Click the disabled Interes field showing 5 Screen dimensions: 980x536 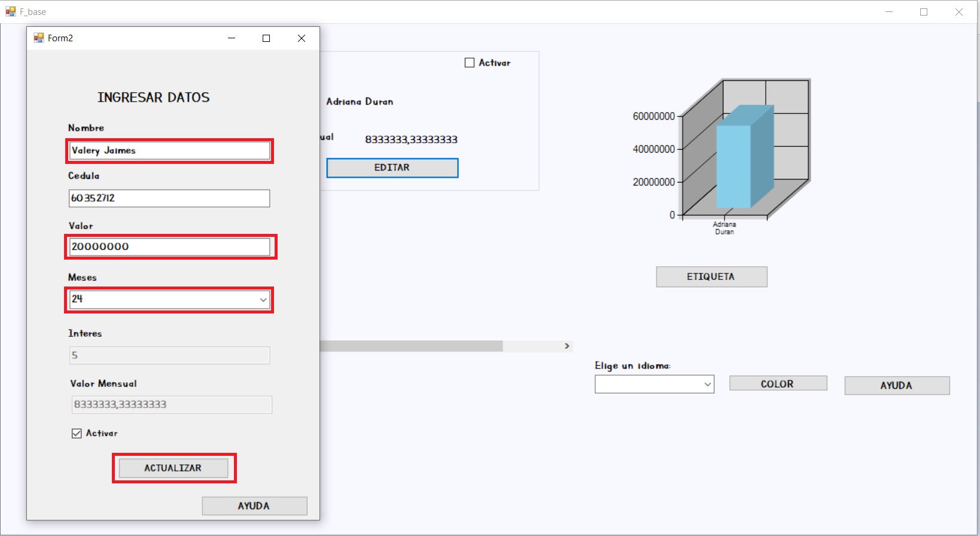coord(169,355)
